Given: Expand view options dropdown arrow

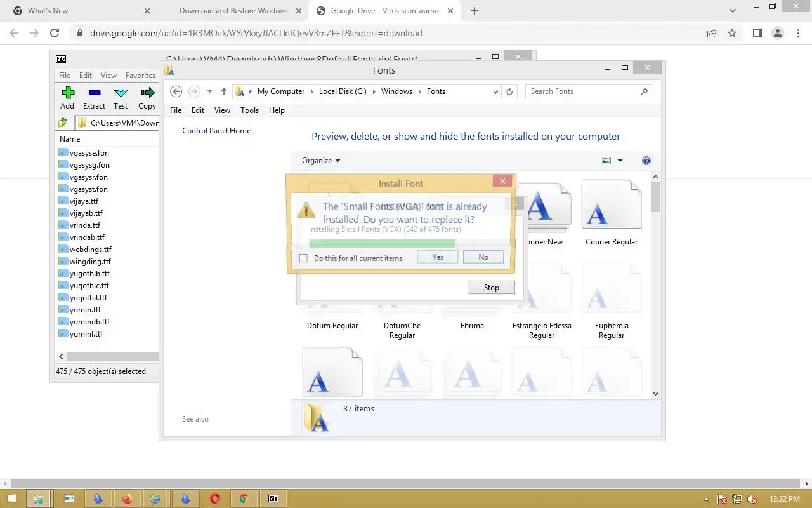Looking at the screenshot, I should pyautogui.click(x=620, y=161).
